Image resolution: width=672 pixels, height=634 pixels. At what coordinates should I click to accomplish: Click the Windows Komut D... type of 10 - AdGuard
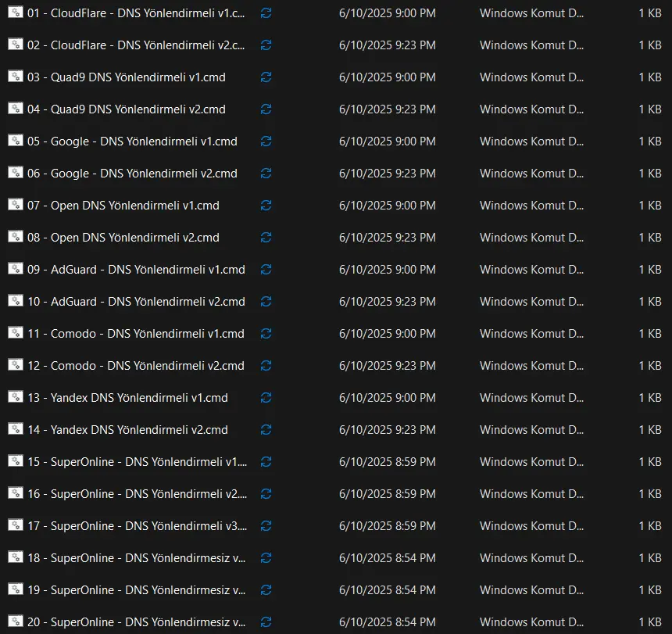tap(531, 302)
